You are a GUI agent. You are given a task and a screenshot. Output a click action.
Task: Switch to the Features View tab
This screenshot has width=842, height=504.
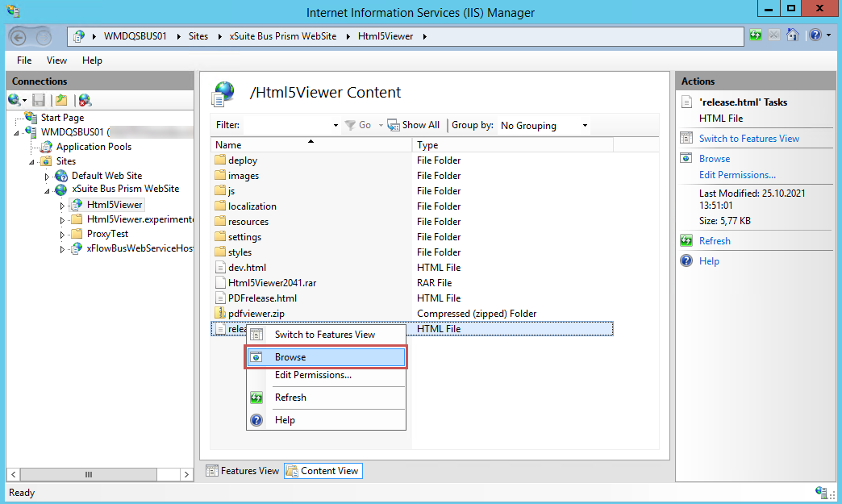(x=243, y=471)
